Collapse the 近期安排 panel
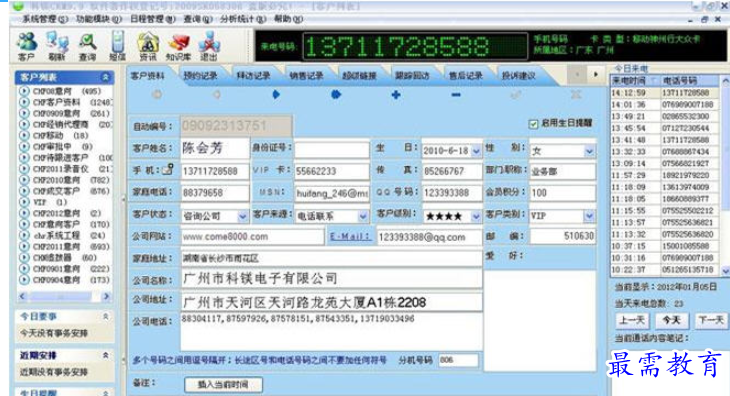The image size is (730, 396). pos(106,355)
